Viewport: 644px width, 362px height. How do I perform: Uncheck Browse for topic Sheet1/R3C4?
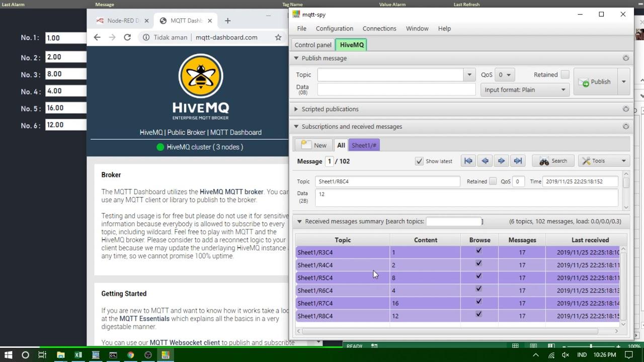point(478,249)
